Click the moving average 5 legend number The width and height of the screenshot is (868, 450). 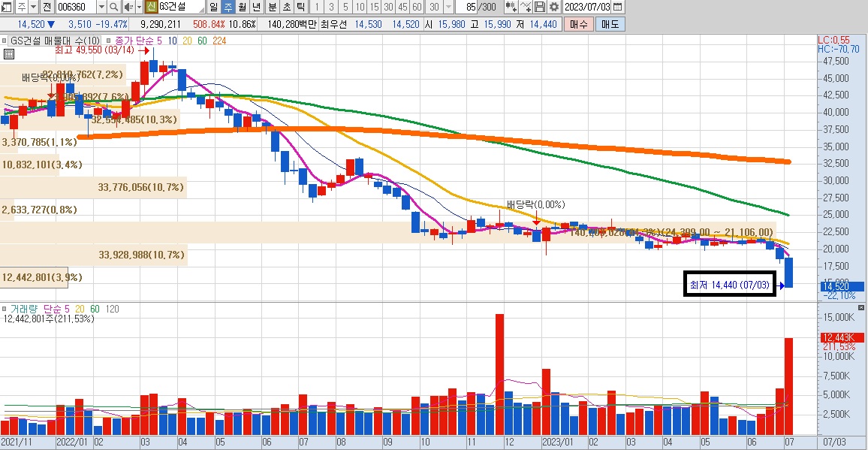click(x=159, y=41)
